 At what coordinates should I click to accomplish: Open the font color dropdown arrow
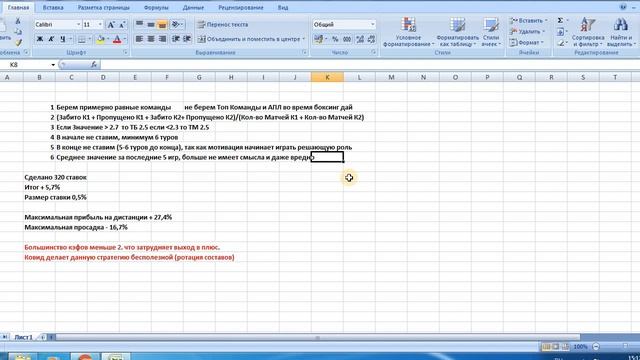point(124,39)
